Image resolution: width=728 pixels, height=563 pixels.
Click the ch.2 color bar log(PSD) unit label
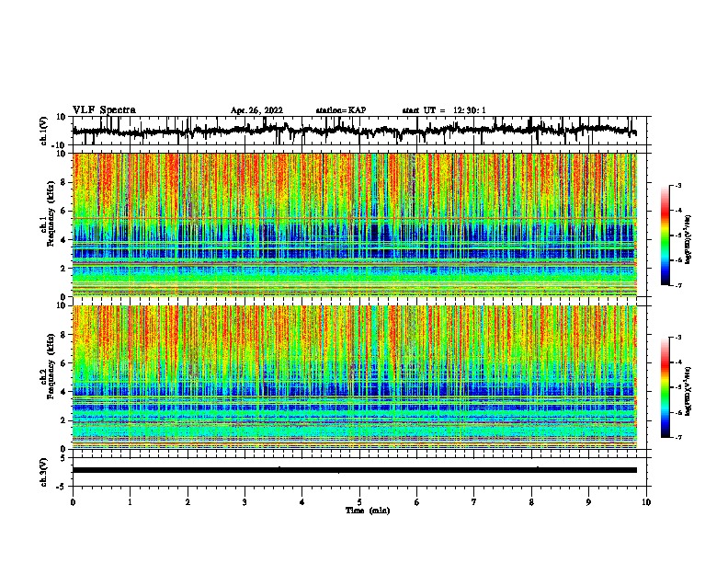coord(688,392)
